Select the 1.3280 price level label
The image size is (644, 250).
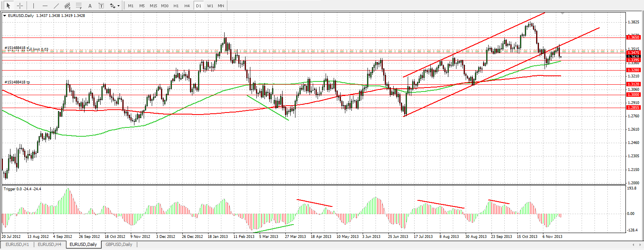coord(634,70)
